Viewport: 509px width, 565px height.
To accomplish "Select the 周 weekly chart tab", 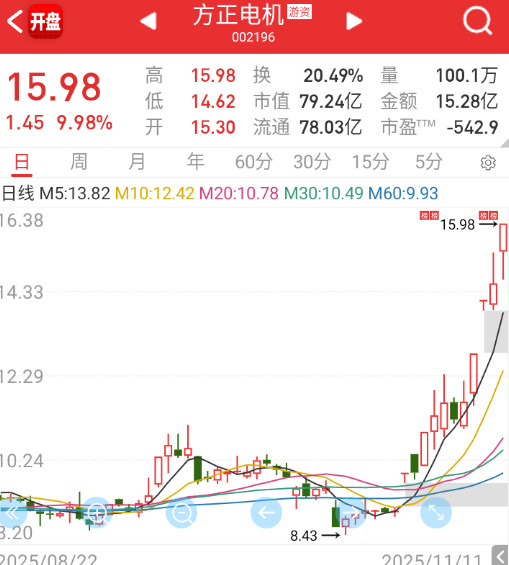I will pos(79,162).
